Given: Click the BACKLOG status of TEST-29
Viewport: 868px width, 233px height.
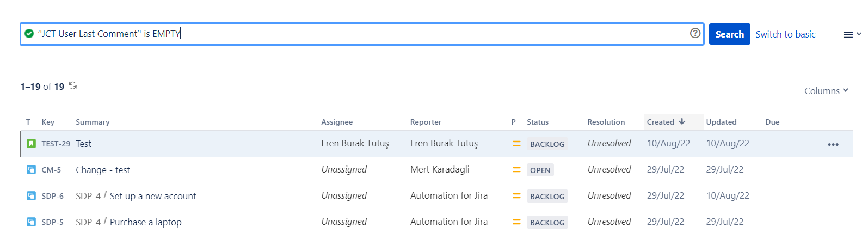Looking at the screenshot, I should 547,144.
